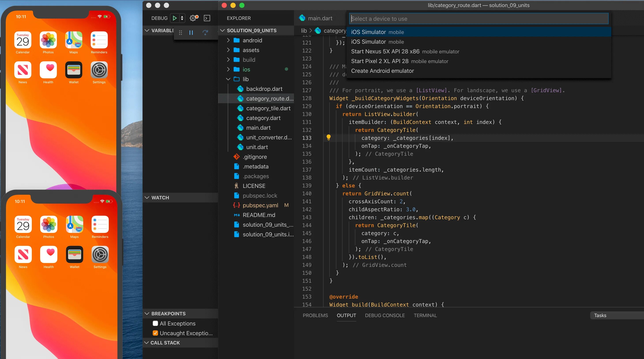The height and width of the screenshot is (359, 644).
Task: Open Calendar app in top simulator
Action: tap(23, 40)
